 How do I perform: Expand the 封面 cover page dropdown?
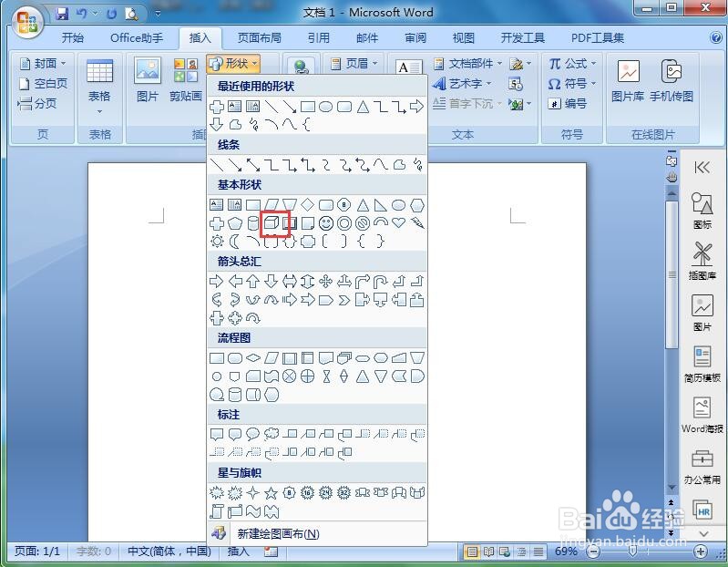(x=43, y=63)
